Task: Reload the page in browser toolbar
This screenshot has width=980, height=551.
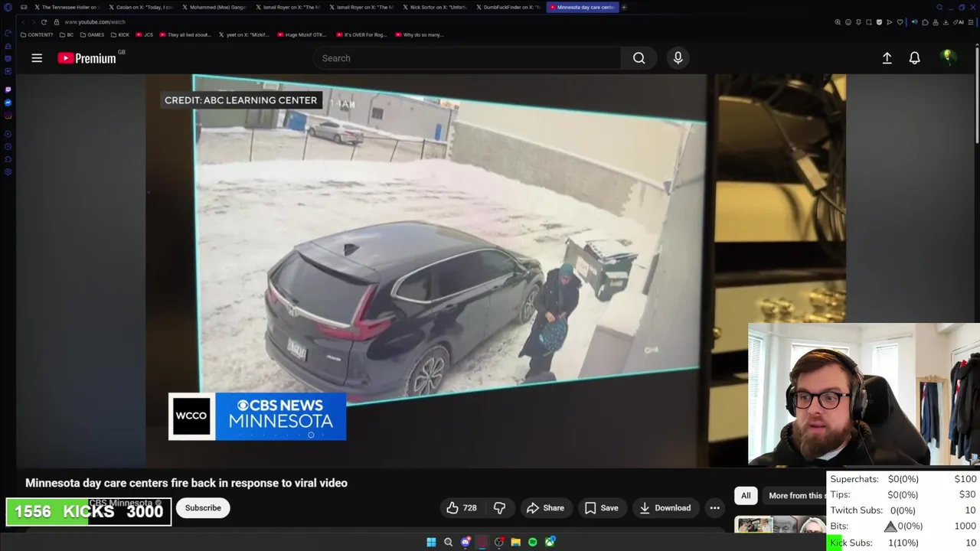Action: [44, 22]
